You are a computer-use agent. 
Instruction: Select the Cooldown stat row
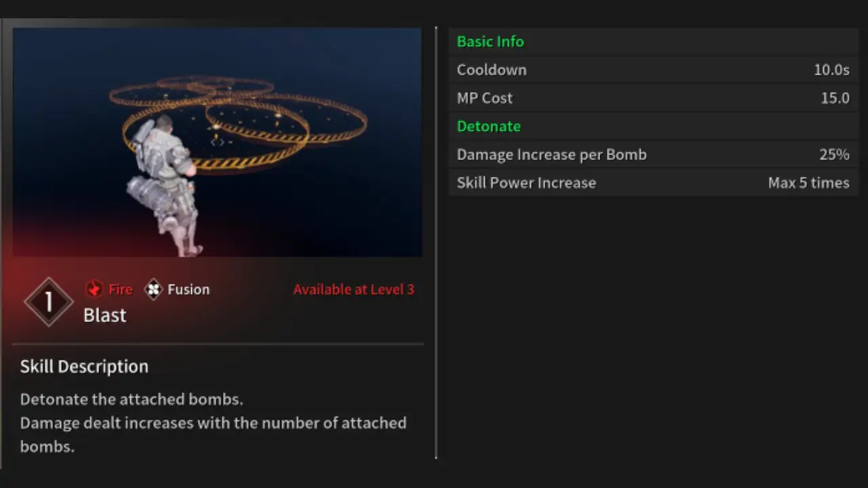point(653,70)
